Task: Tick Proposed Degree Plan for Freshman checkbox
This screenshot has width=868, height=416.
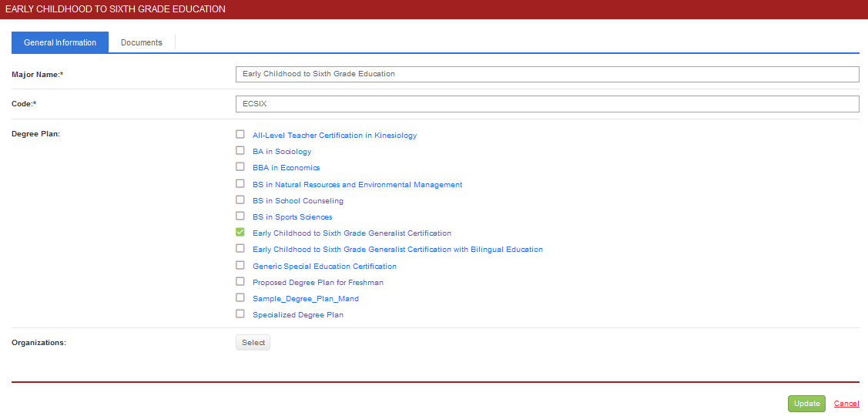Action: (x=240, y=281)
